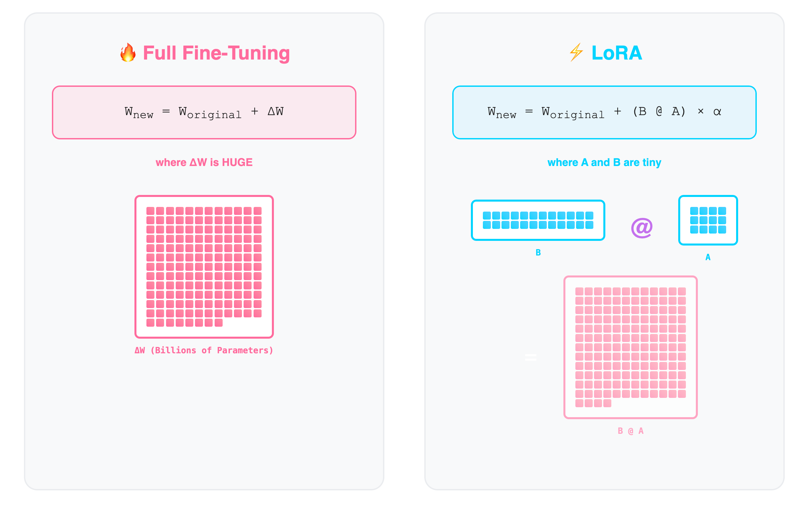The height and width of the screenshot is (505, 812).
Task: Click the 'A' label under the small matrix
Action: pos(708,257)
